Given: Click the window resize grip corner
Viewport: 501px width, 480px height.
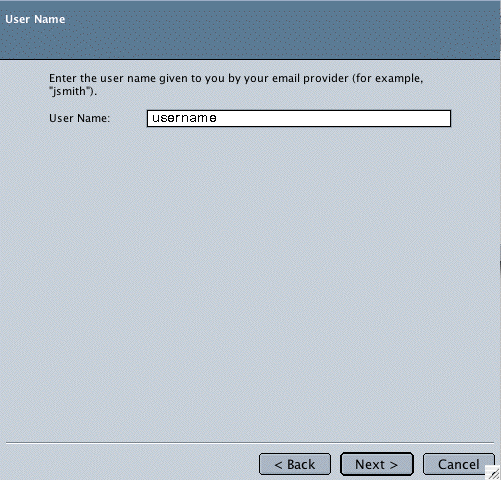Looking at the screenshot, I should 493,473.
